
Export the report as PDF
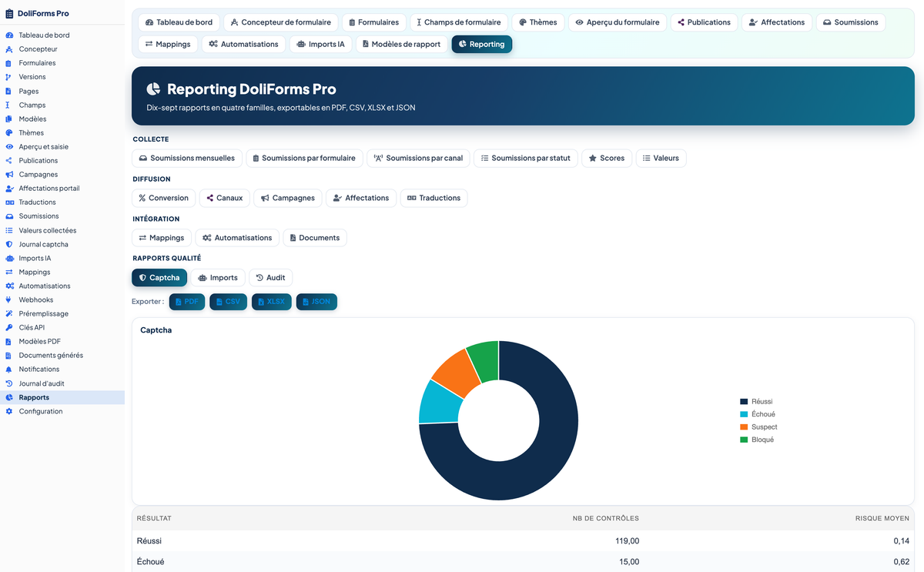click(187, 302)
